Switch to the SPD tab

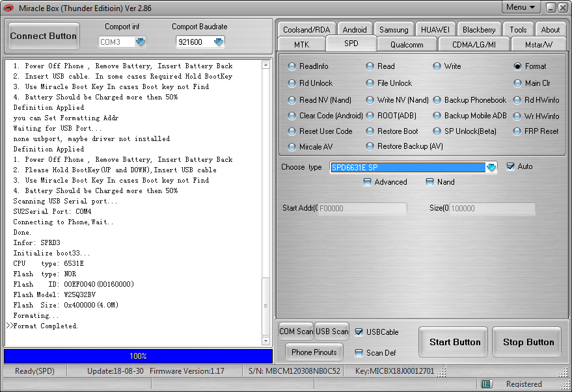(351, 44)
